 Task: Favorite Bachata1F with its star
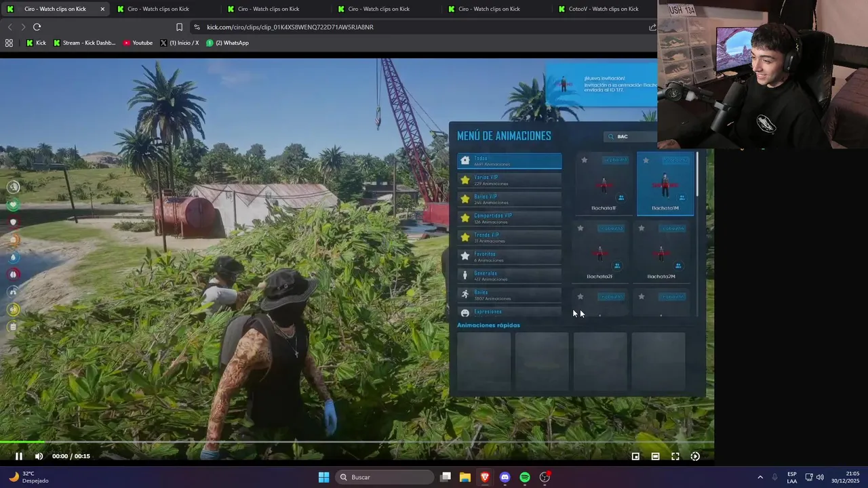point(584,161)
